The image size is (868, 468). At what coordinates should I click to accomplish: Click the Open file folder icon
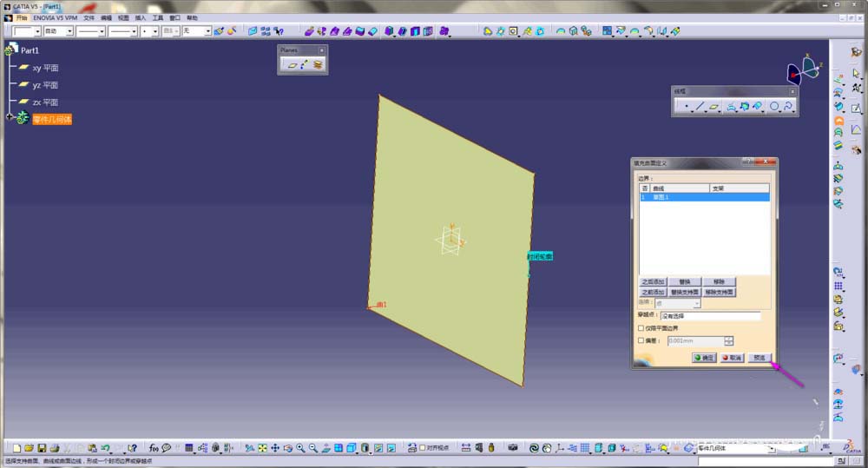click(30, 448)
